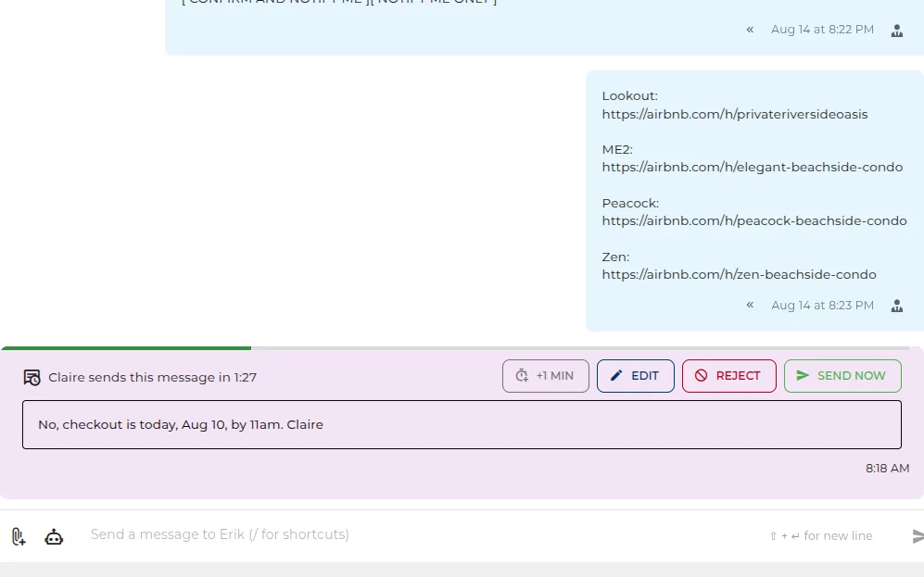
Task: Click the attachment paperclip icon
Action: point(19,536)
